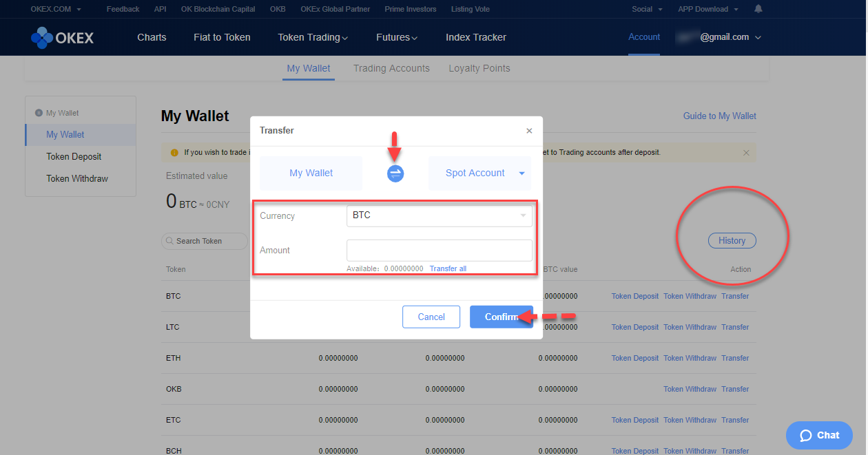Open OKEx Global Partner link
This screenshot has height=455, width=868.
(335, 9)
